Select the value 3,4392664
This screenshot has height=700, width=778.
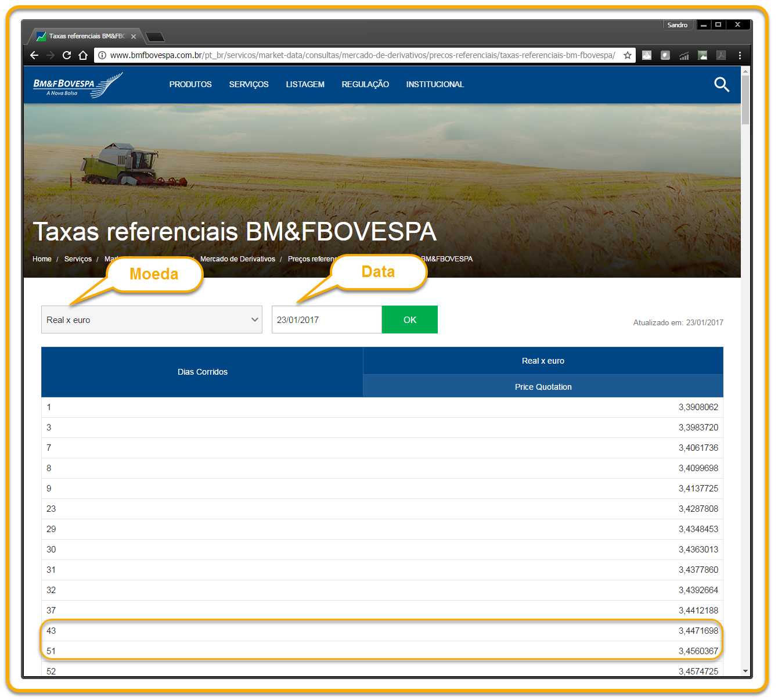tap(698, 590)
